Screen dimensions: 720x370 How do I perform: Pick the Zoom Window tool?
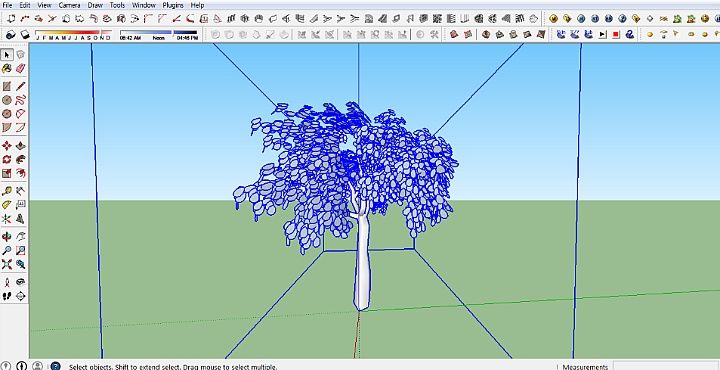click(x=20, y=251)
